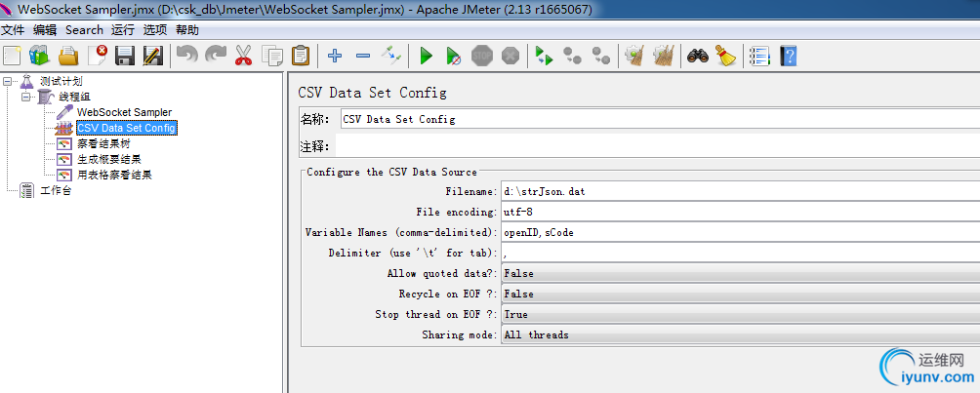
Task: Select CSV Data Set Config tree item
Action: [x=127, y=128]
